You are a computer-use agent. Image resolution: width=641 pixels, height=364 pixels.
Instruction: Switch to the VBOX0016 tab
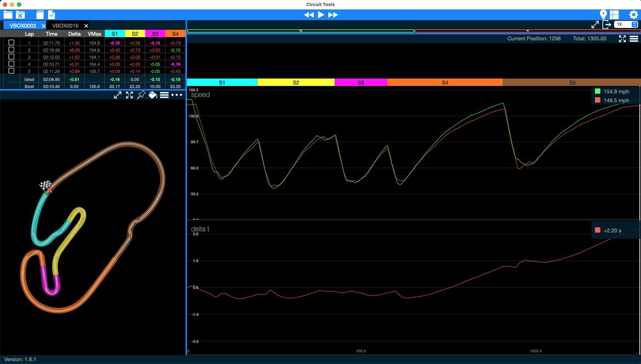point(65,26)
